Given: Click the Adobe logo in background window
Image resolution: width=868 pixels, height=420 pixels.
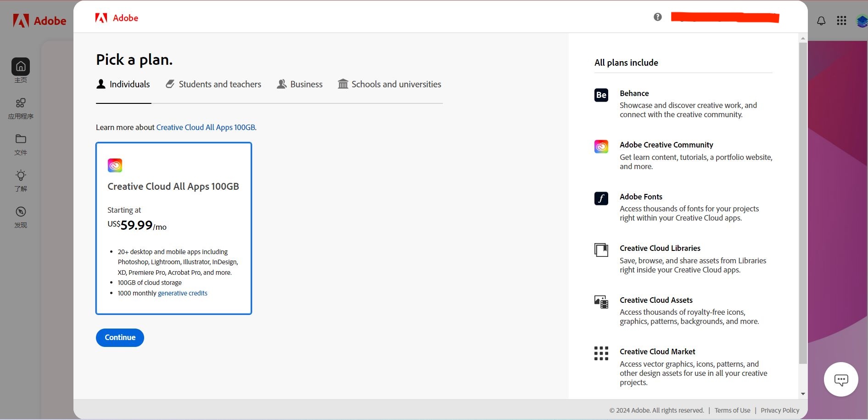Looking at the screenshot, I should click(x=39, y=21).
